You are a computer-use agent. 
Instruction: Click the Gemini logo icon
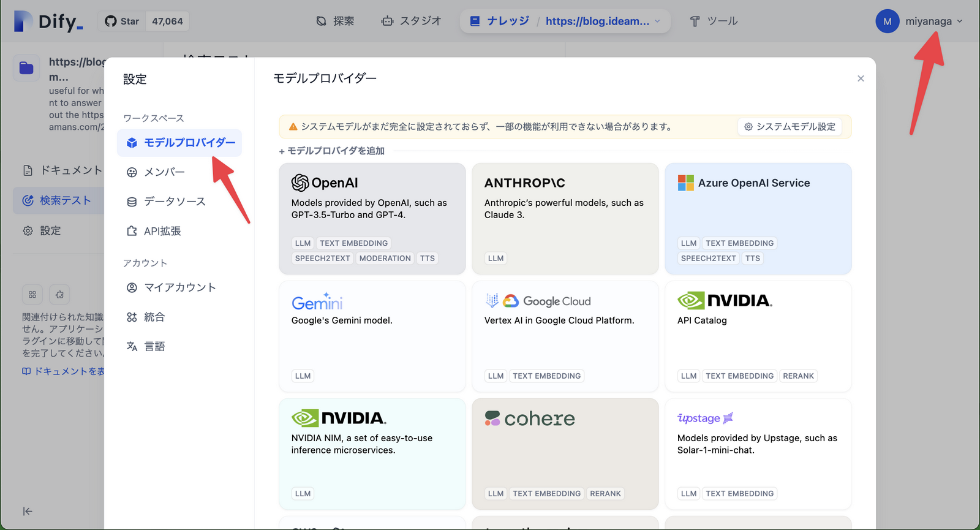(317, 301)
